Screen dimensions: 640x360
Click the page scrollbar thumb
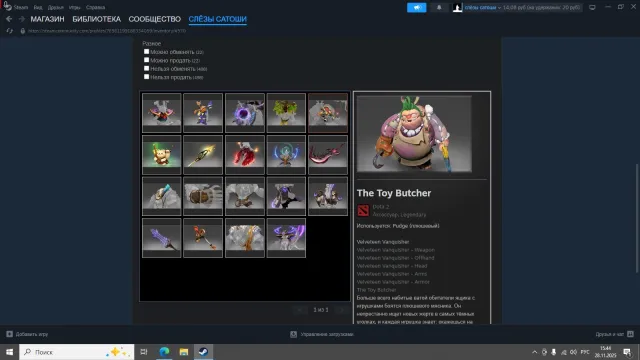[637, 218]
